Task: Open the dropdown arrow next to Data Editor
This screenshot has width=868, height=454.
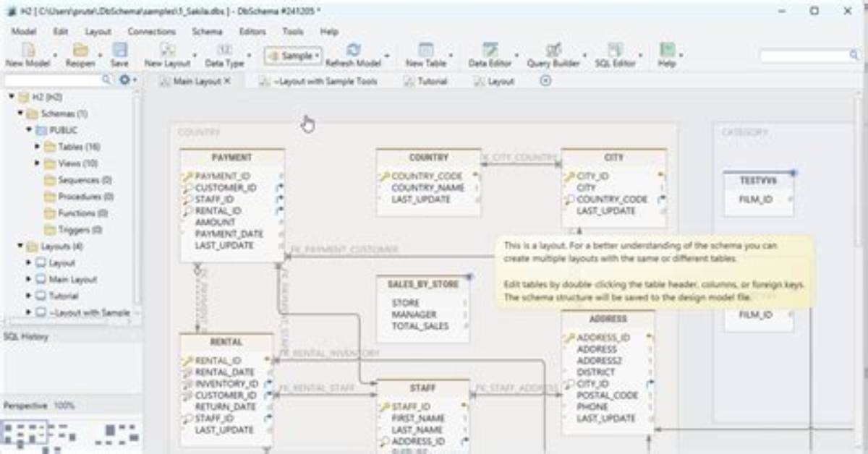Action: (x=516, y=56)
